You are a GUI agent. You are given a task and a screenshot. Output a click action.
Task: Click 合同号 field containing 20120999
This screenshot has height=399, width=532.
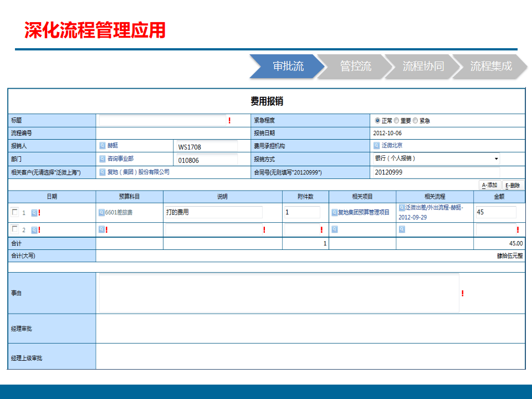(436, 172)
